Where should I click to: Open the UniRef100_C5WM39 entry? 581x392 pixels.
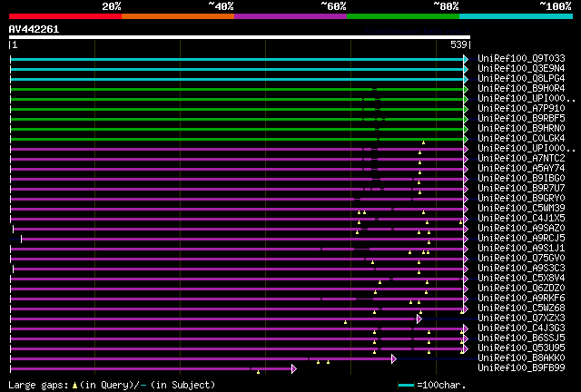click(x=521, y=209)
